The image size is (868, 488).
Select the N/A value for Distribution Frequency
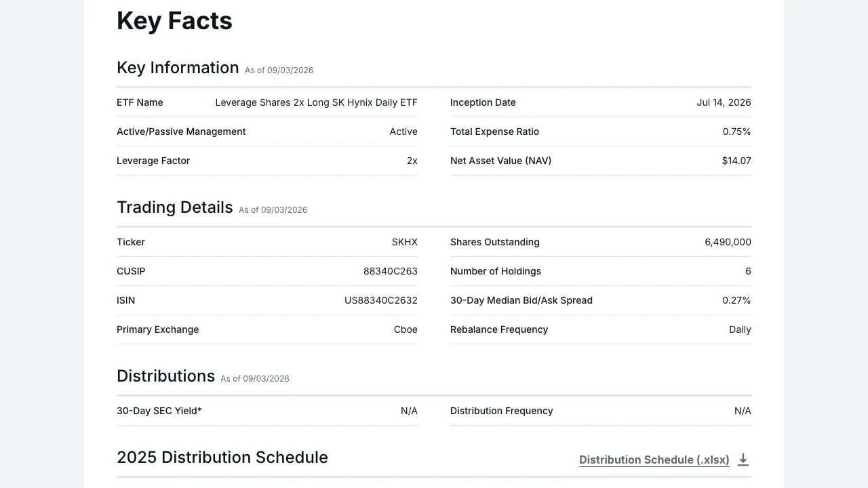click(x=743, y=411)
